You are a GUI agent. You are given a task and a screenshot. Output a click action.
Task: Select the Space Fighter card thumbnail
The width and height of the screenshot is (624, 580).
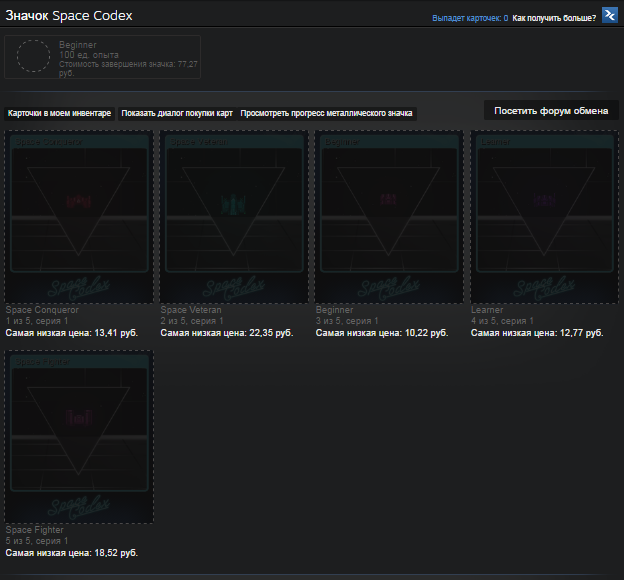click(79, 437)
